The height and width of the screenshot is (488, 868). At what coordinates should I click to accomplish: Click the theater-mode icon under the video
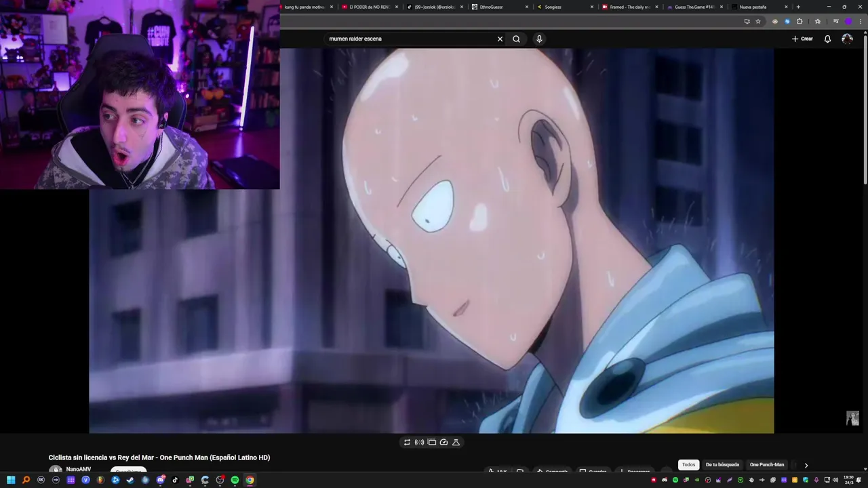(x=431, y=442)
